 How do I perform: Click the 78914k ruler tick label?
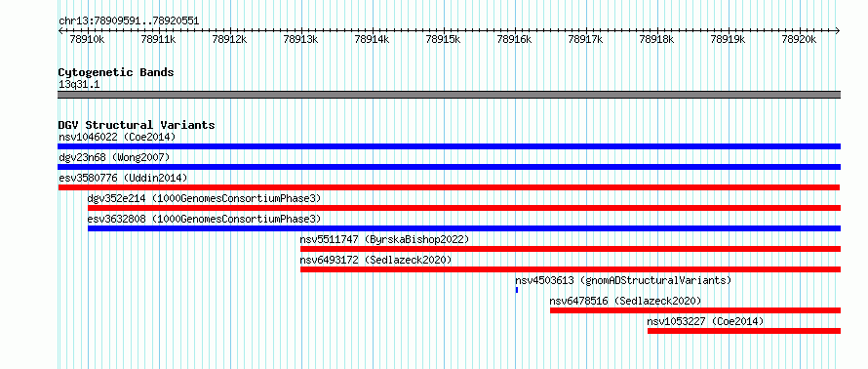[372, 39]
